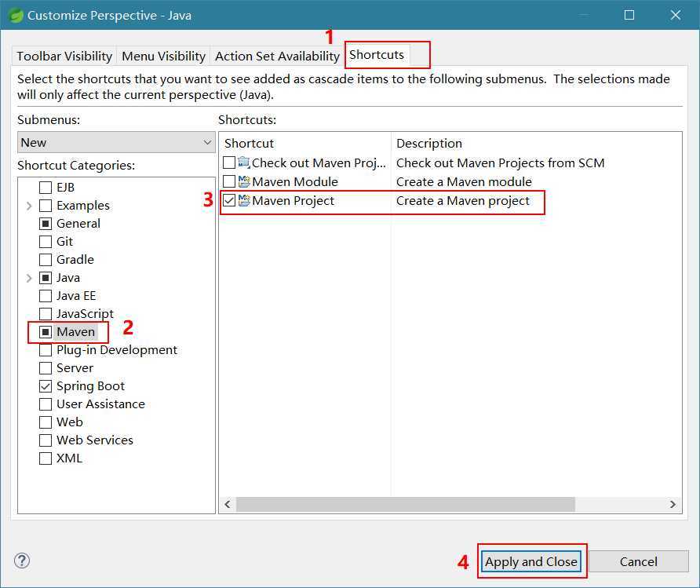Sort by the Shortcut column header
The image size is (700, 588).
(x=305, y=144)
